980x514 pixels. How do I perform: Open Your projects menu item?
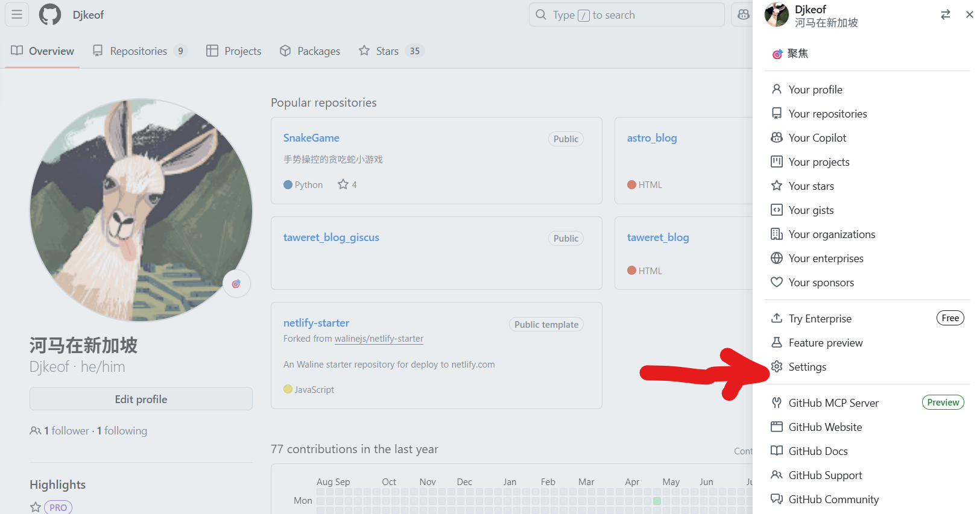click(x=867, y=161)
